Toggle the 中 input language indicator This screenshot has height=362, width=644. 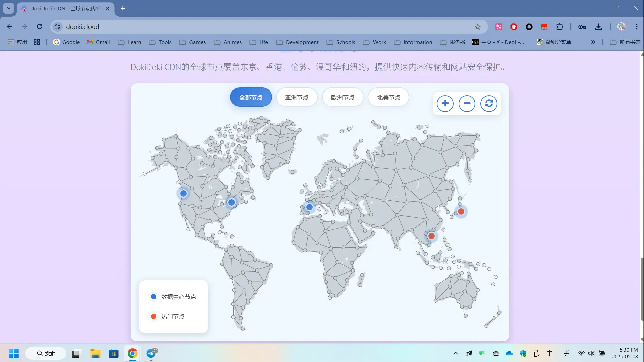549,353
